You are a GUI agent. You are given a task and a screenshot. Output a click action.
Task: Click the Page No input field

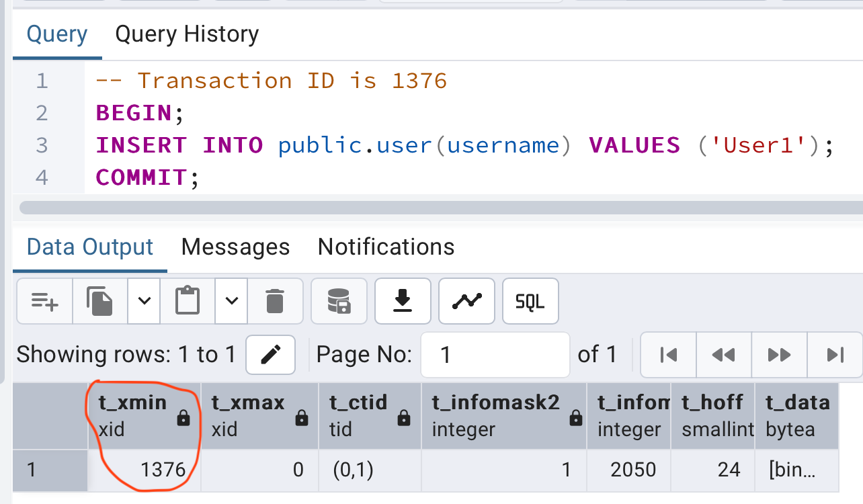point(495,354)
